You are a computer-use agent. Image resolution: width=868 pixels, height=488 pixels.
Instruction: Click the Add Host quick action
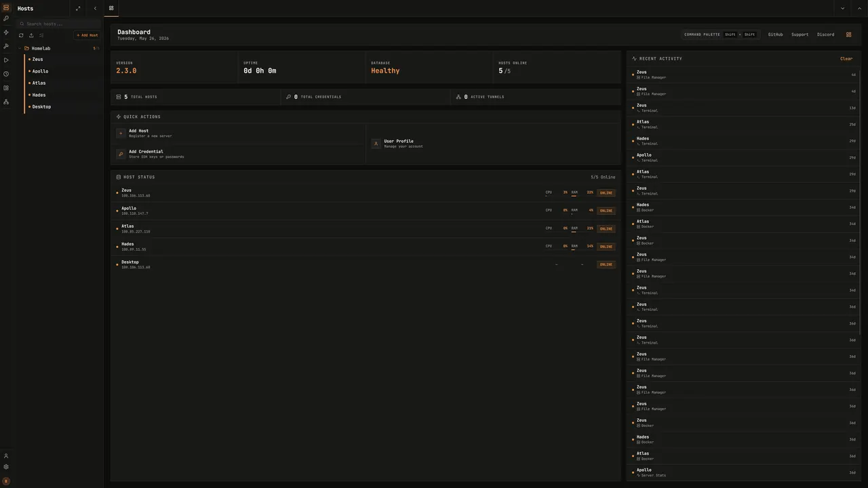[x=239, y=134]
